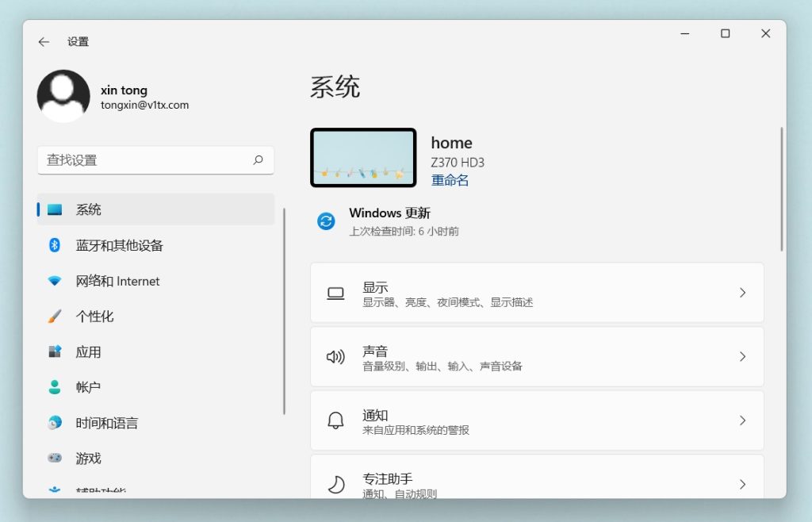Viewport: 812px width, 522px height.
Task: Open 帐户 in the sidebar
Action: click(x=155, y=387)
